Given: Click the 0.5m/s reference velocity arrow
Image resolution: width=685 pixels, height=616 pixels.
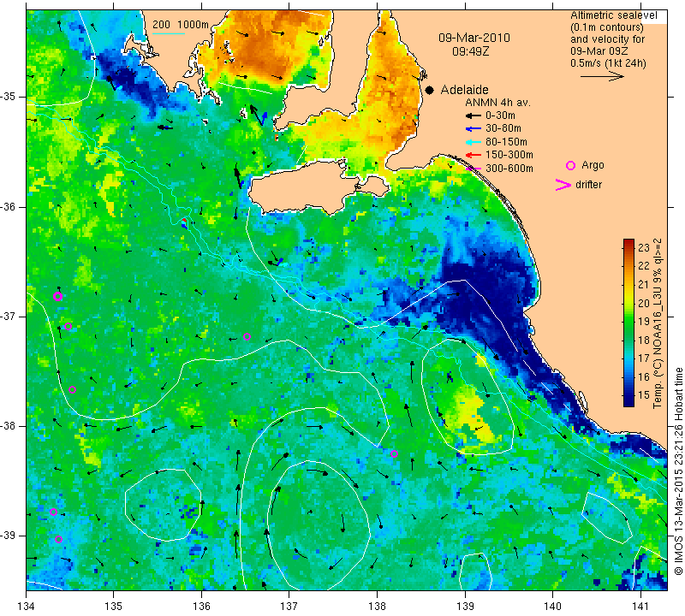Looking at the screenshot, I should coord(602,76).
